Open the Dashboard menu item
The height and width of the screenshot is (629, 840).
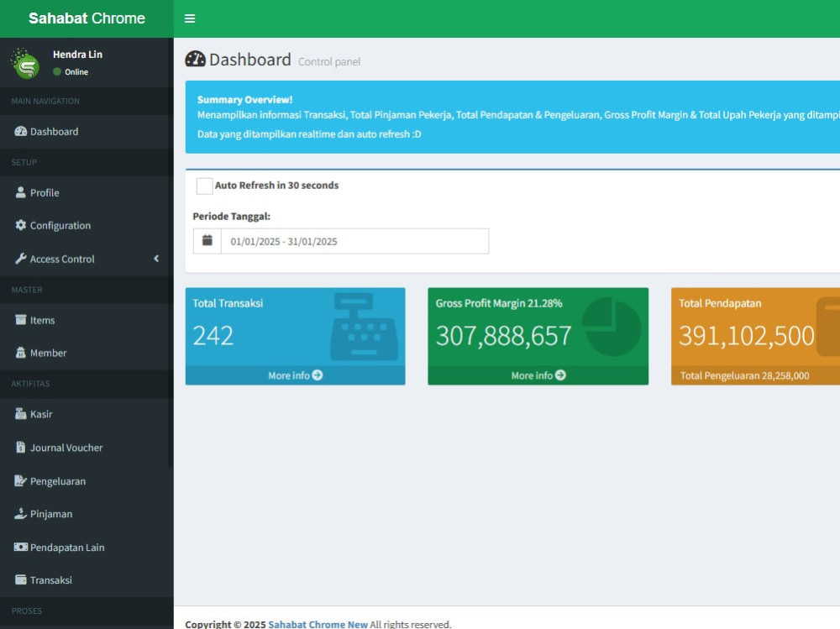pyautogui.click(x=87, y=131)
